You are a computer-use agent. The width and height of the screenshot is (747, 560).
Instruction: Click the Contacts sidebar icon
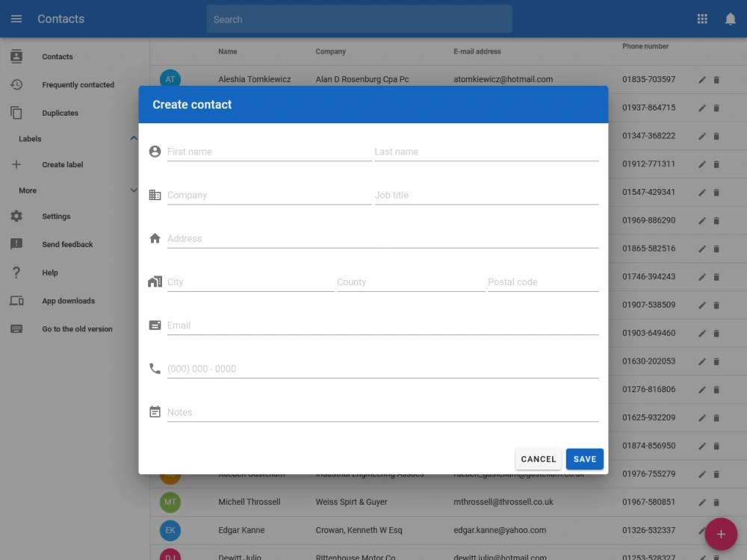[x=16, y=56]
